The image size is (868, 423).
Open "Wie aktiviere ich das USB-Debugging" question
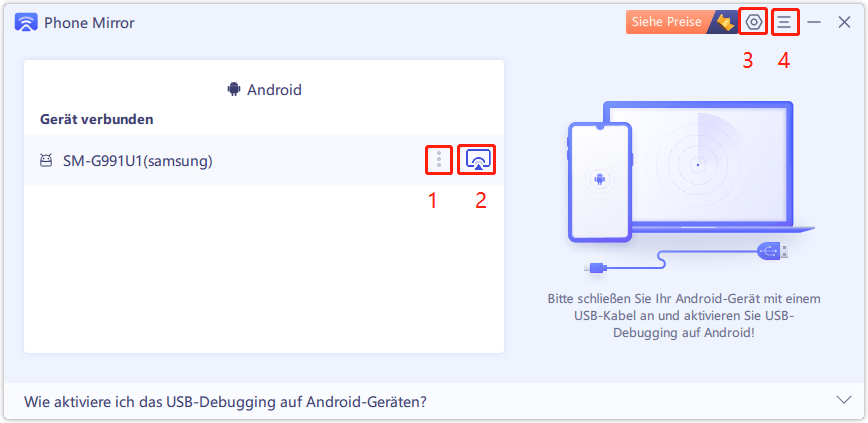(x=225, y=401)
